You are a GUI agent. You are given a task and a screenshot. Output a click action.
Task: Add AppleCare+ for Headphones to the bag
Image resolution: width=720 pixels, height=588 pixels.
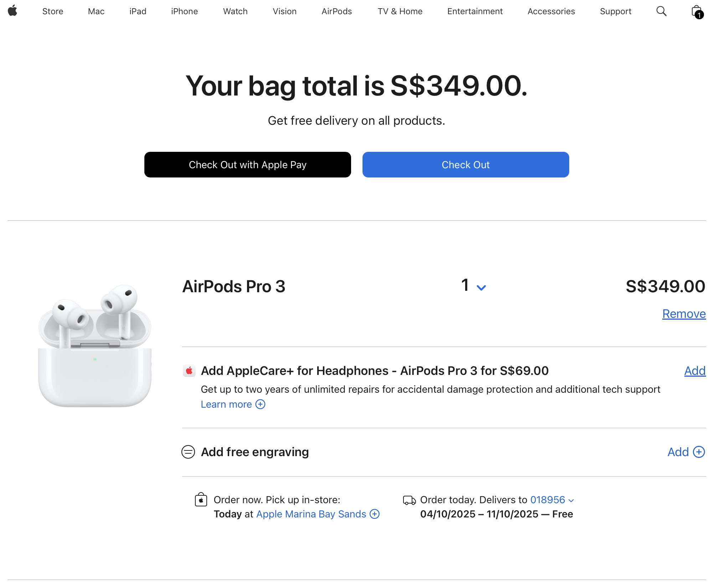point(695,371)
